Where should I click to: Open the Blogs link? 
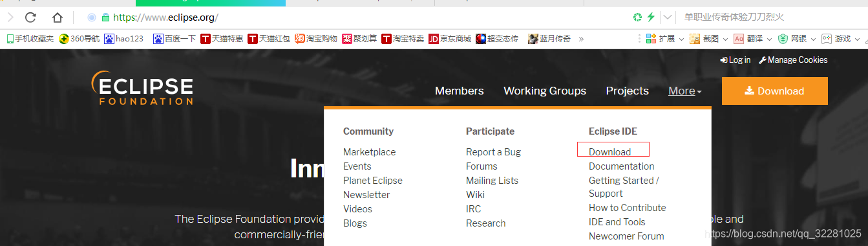coord(355,223)
